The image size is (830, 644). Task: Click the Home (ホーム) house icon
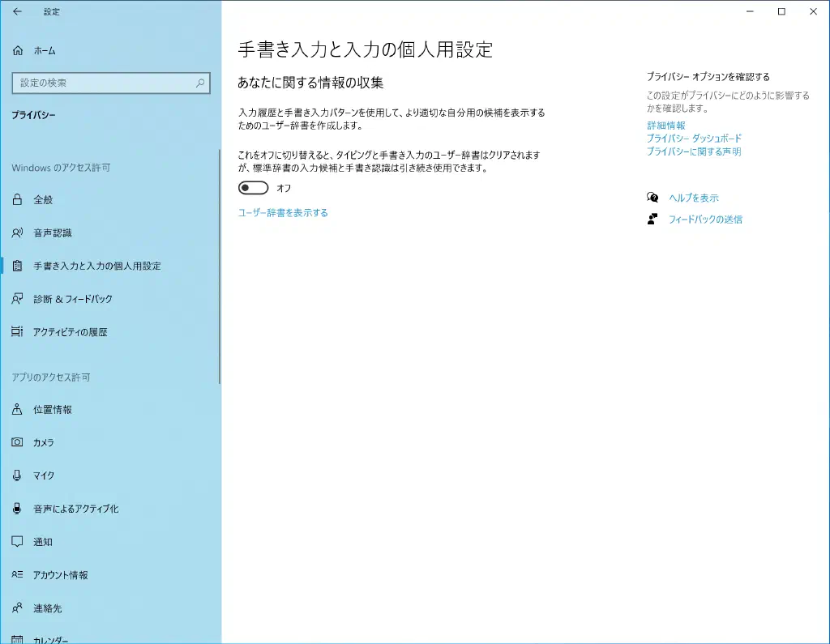point(18,50)
